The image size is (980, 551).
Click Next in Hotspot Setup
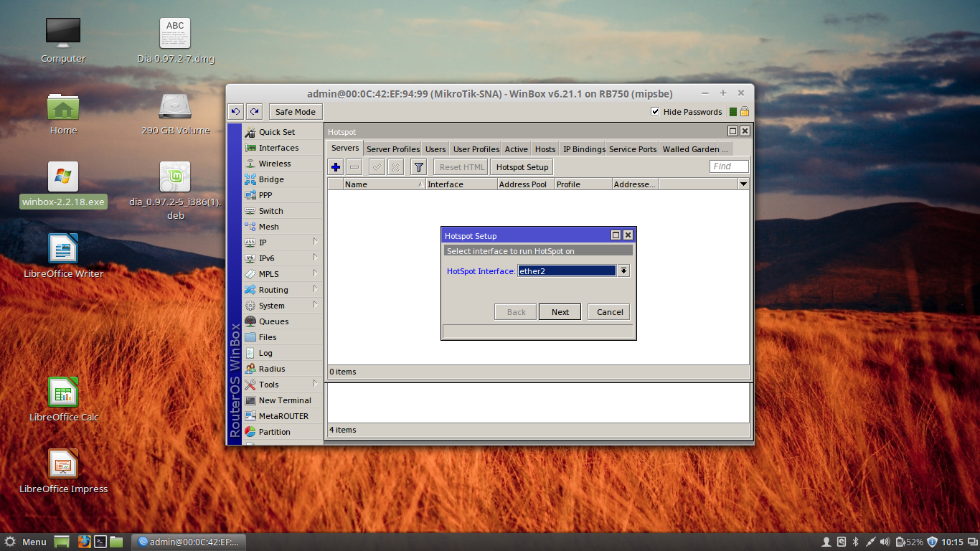coord(560,312)
